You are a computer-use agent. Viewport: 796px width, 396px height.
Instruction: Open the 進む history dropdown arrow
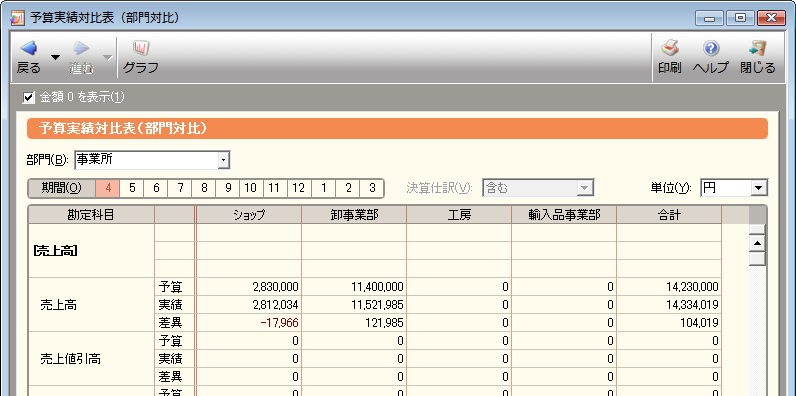click(x=108, y=57)
